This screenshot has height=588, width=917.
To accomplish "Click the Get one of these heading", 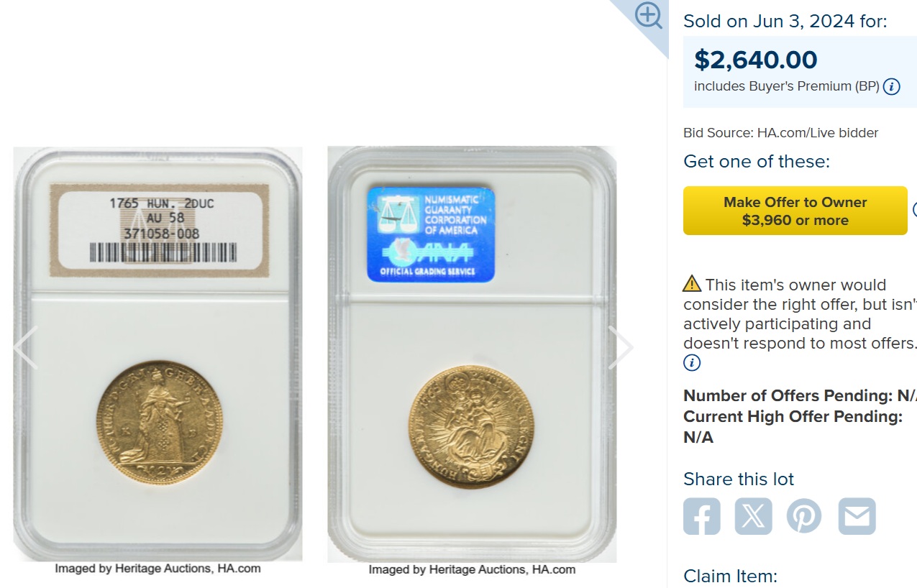I will click(757, 161).
